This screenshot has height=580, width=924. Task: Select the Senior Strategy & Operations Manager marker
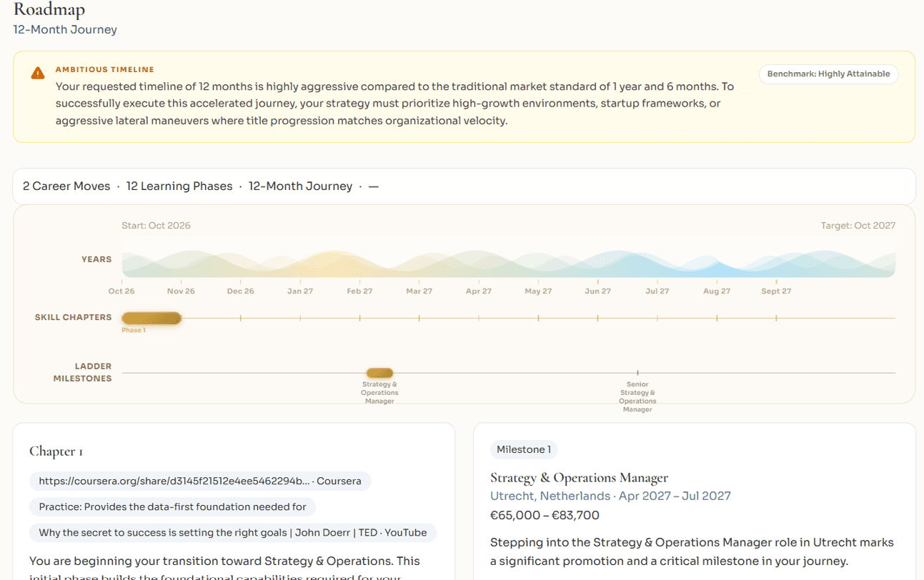(x=637, y=373)
